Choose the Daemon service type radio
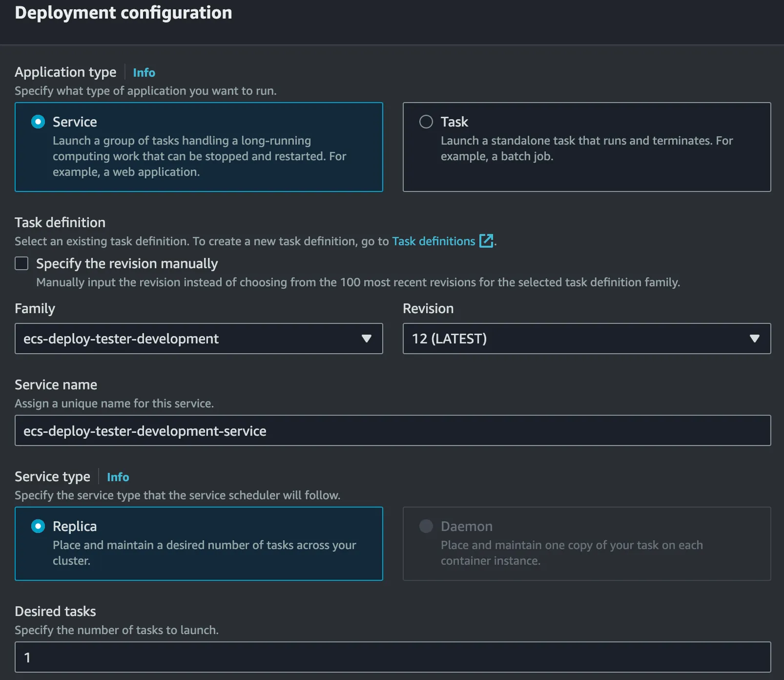Screen dimensions: 784x680 click(426, 526)
